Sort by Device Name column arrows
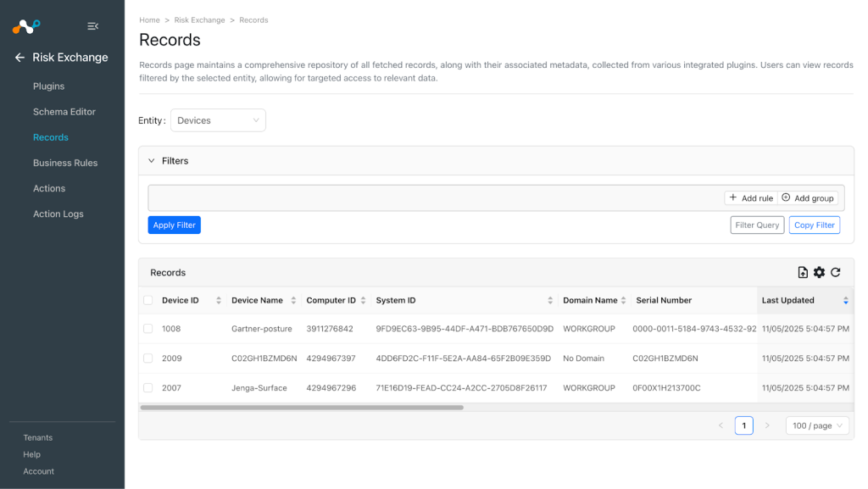 tap(293, 300)
